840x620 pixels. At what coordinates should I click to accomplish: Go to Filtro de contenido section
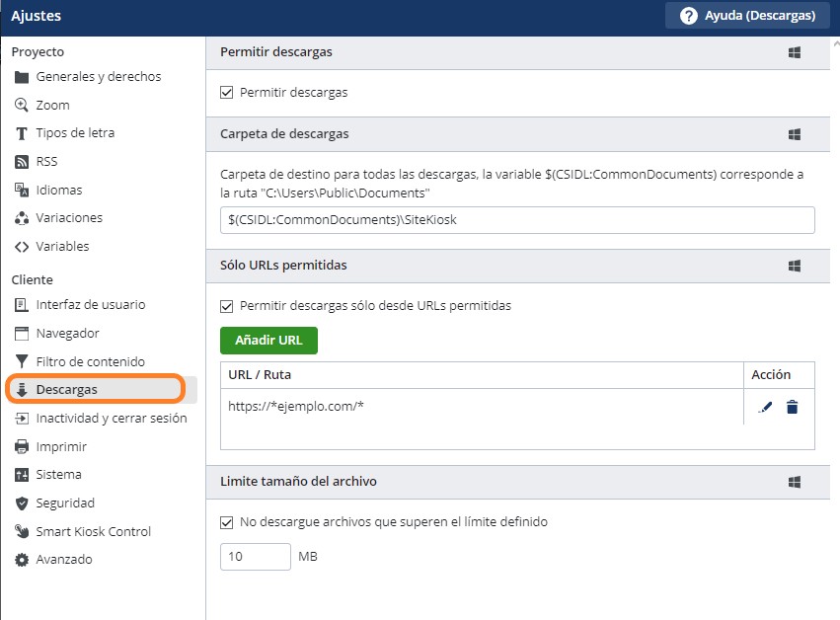[x=90, y=361]
